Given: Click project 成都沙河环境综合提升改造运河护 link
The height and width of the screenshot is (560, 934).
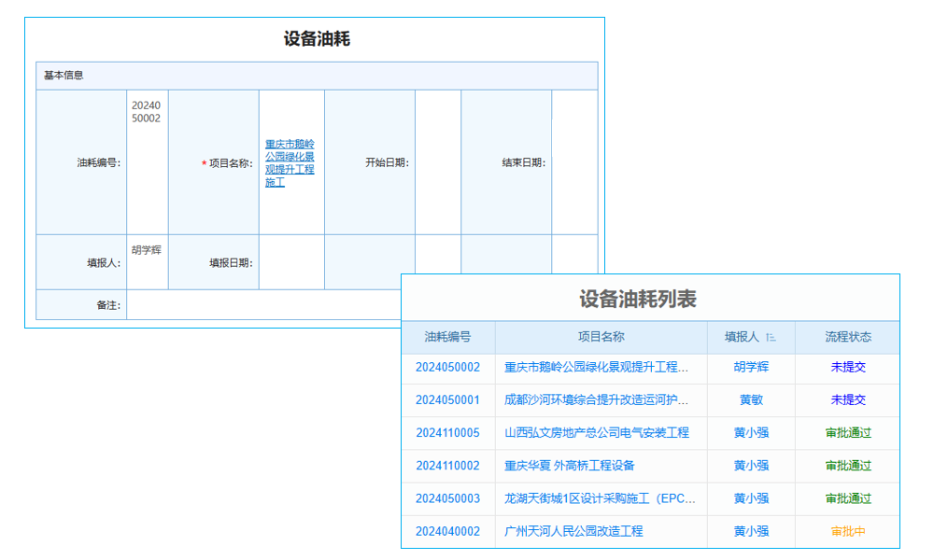Looking at the screenshot, I should click(598, 400).
